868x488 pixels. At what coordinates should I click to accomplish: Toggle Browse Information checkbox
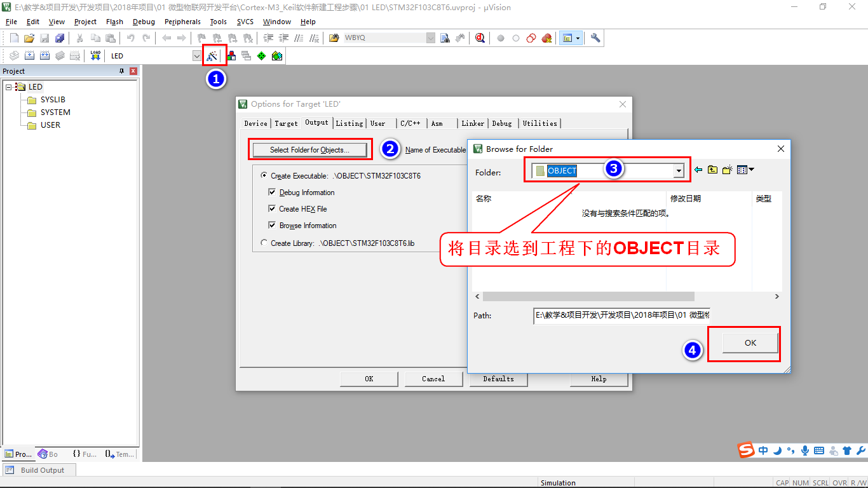pos(272,226)
